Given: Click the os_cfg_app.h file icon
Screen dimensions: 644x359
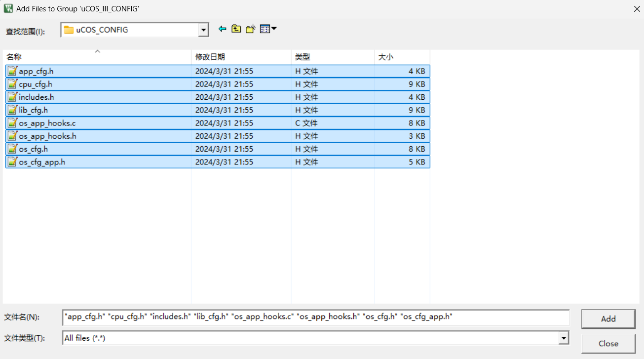Looking at the screenshot, I should [x=12, y=161].
